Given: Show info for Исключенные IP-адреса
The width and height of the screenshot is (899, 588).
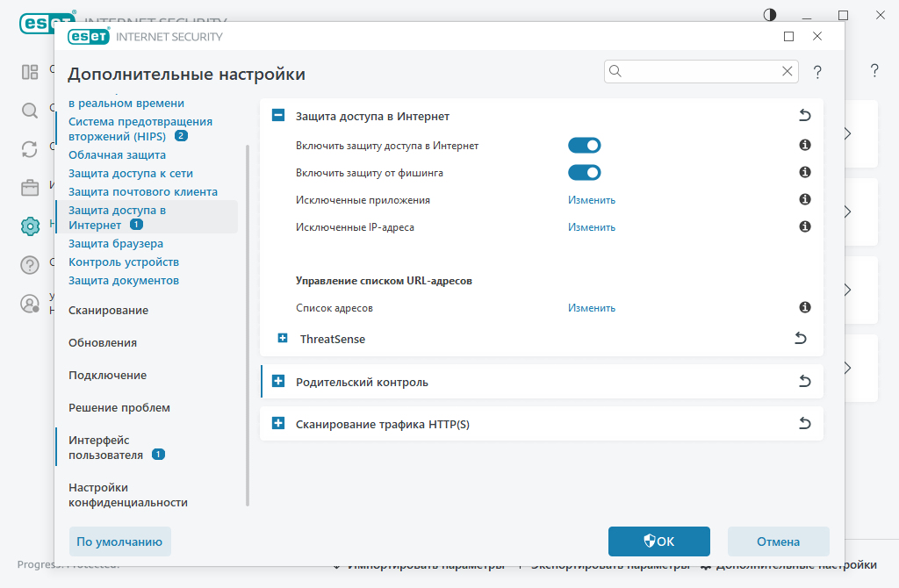Looking at the screenshot, I should click(805, 226).
